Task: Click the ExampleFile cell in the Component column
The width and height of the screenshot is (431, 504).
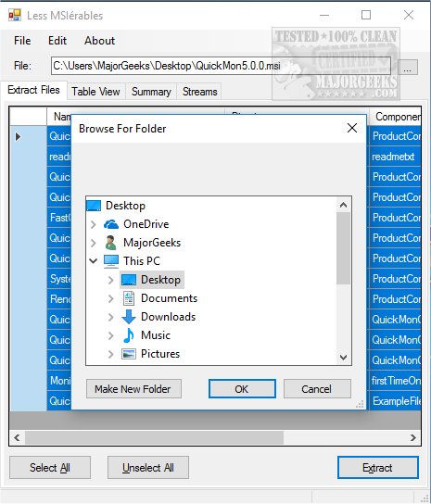Action: (x=395, y=401)
